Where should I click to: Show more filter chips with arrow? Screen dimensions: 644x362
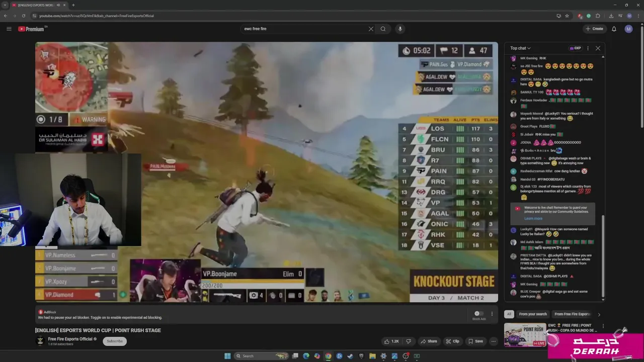coord(599,314)
